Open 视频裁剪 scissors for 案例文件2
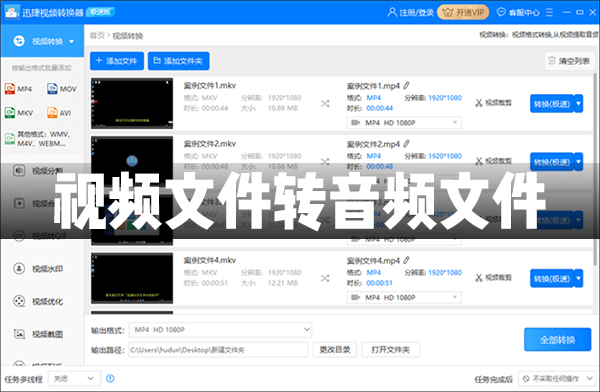 (x=493, y=161)
